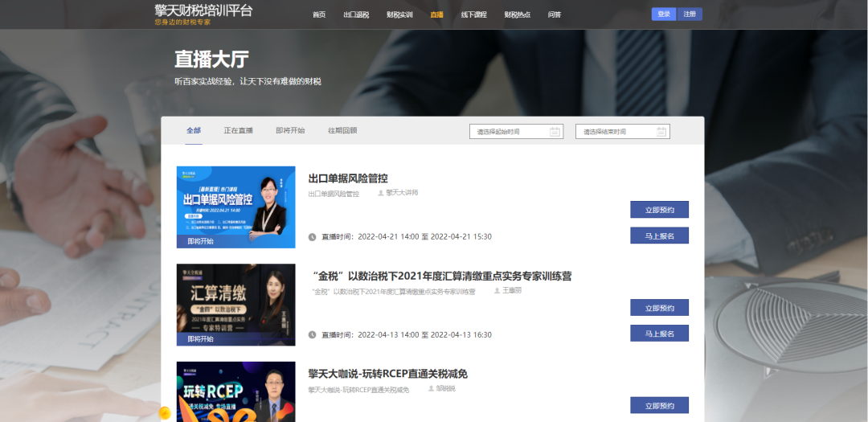
Task: Select the 全部 filter tab
Action: (x=194, y=131)
